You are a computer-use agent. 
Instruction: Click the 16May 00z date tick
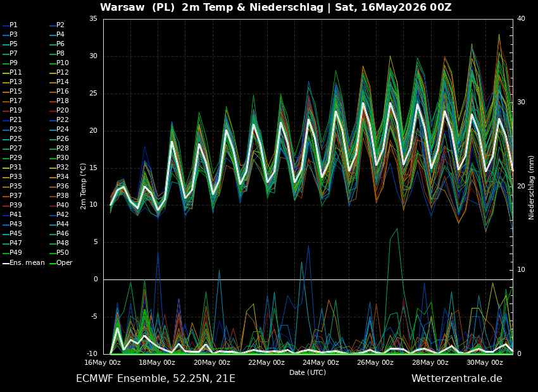[x=103, y=362]
